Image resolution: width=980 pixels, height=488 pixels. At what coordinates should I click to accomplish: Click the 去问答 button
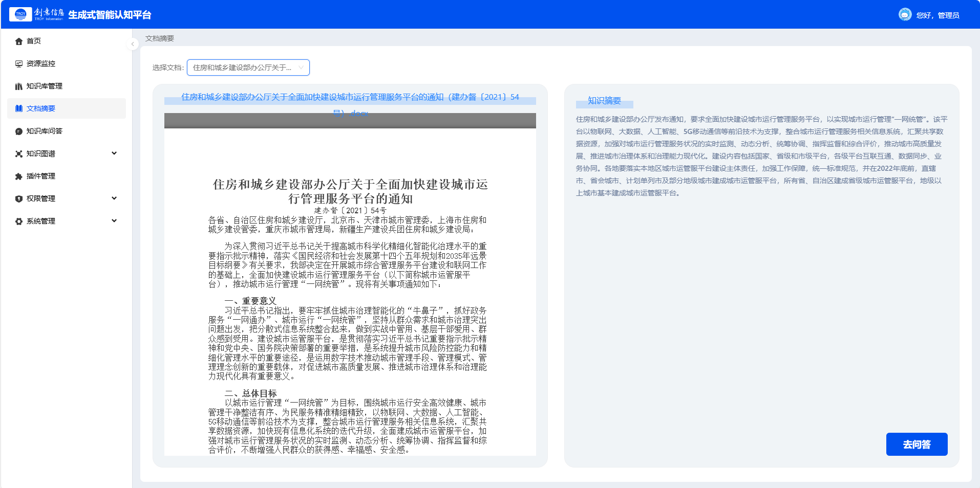(x=917, y=444)
